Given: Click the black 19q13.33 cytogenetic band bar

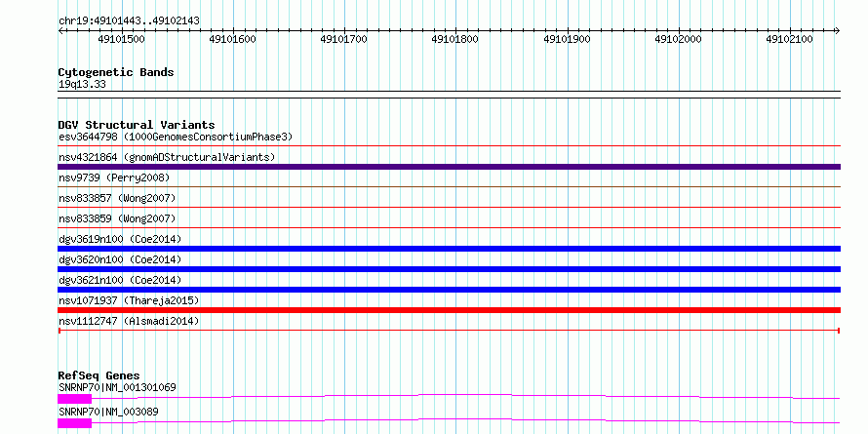Looking at the screenshot, I should (449, 95).
